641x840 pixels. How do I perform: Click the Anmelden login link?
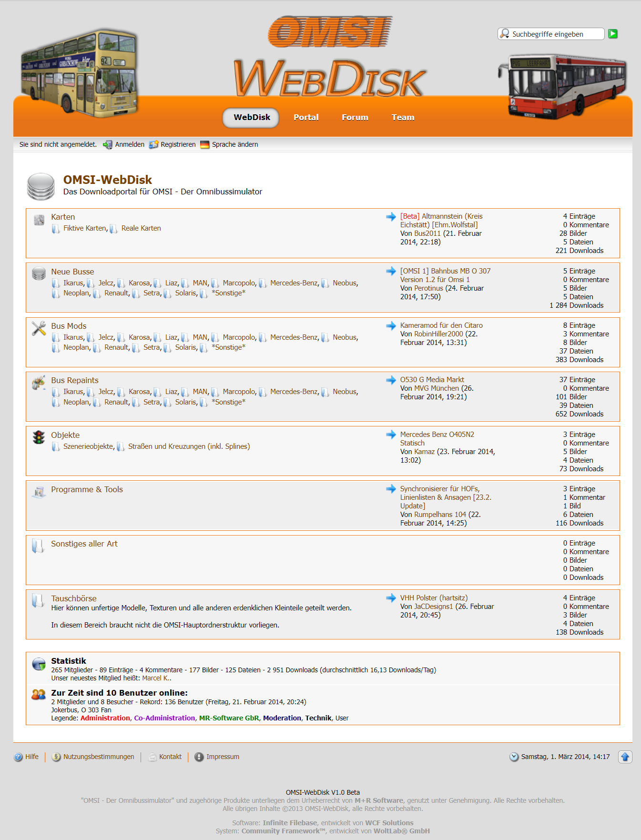(129, 145)
